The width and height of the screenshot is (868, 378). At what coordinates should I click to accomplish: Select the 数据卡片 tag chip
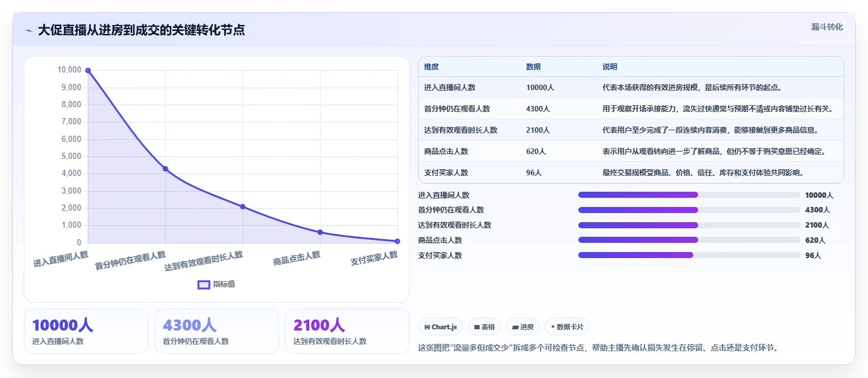pyautogui.click(x=567, y=327)
